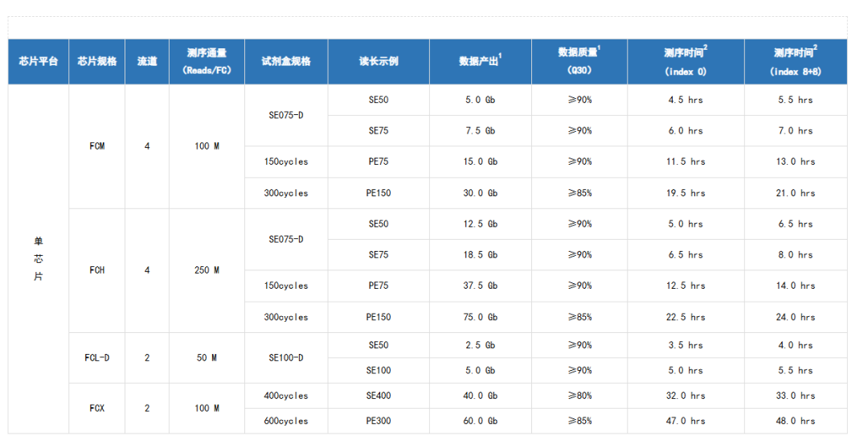Select the 600cycles reagent kit cell
Viewport: 868px width, 436px height.
coord(286,421)
